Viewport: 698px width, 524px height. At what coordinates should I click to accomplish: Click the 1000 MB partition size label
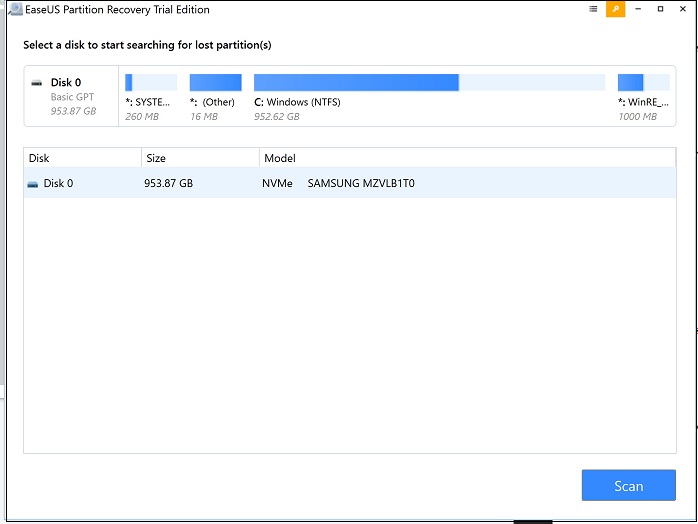pyautogui.click(x=637, y=117)
